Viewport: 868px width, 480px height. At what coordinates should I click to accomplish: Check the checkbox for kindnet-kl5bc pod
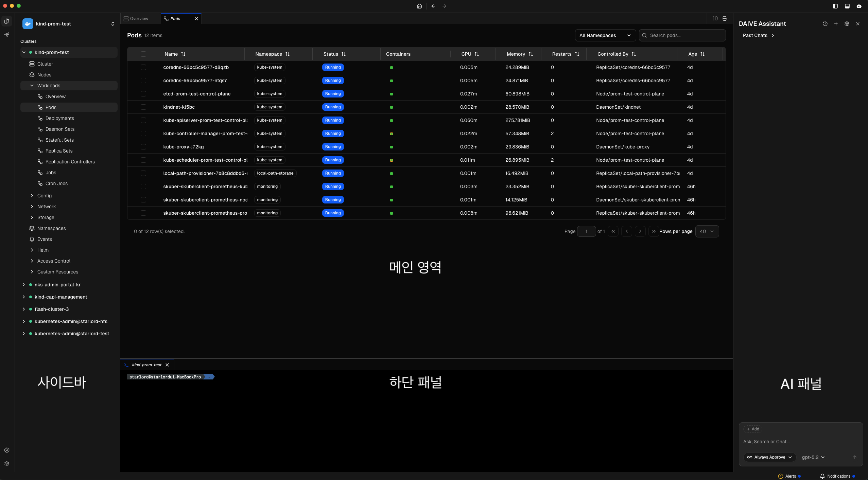coord(143,107)
